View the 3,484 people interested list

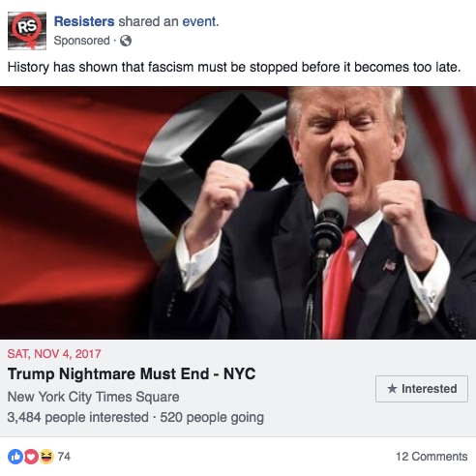pyautogui.click(x=77, y=417)
